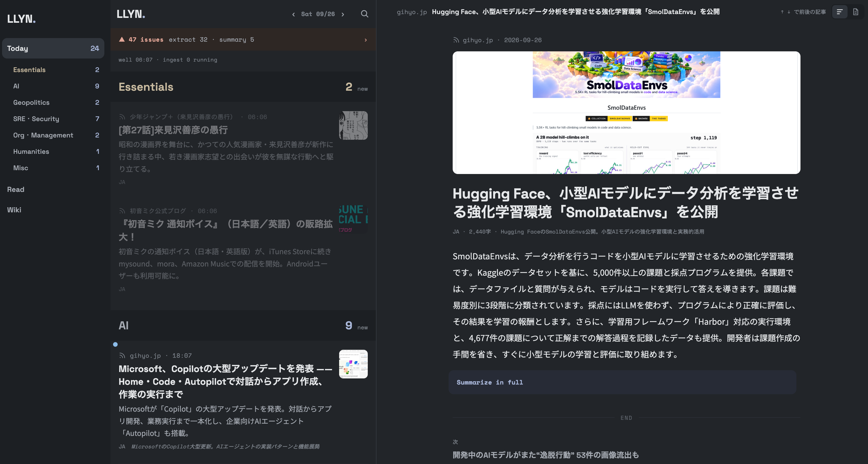Image resolution: width=868 pixels, height=464 pixels.
Task: Click the RSS feed icon beside 少年ジャンプ+
Action: 122,117
